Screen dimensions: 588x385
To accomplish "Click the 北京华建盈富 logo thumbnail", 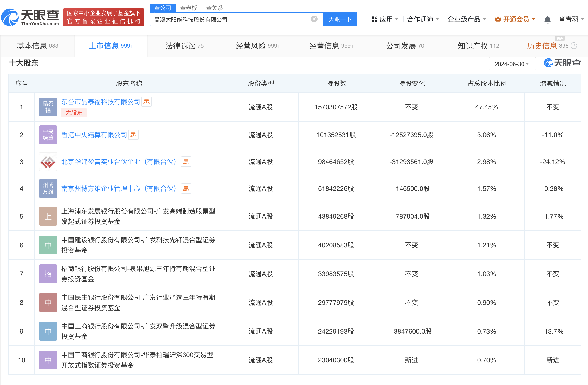I will coord(48,162).
